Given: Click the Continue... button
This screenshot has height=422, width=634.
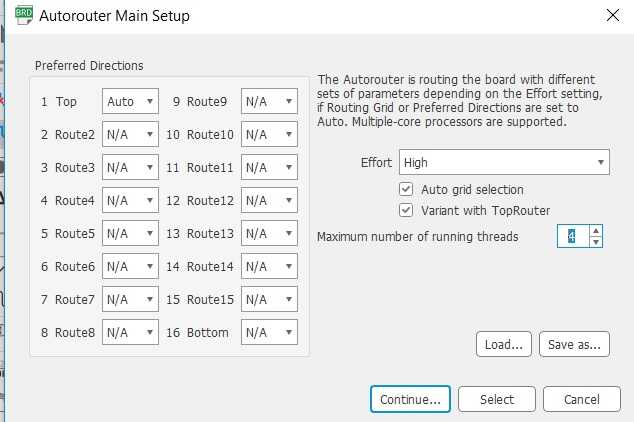Looking at the screenshot, I should pyautogui.click(x=410, y=399).
